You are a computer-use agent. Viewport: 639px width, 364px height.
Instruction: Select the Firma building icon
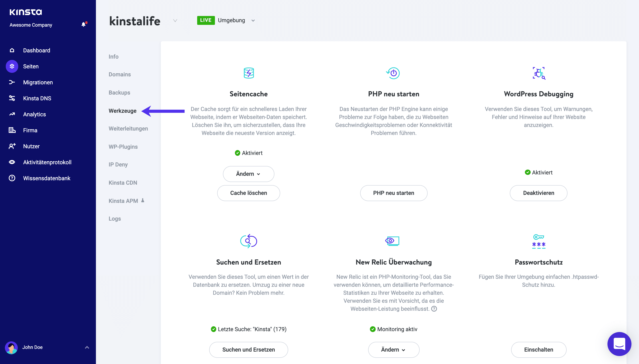pos(12,130)
